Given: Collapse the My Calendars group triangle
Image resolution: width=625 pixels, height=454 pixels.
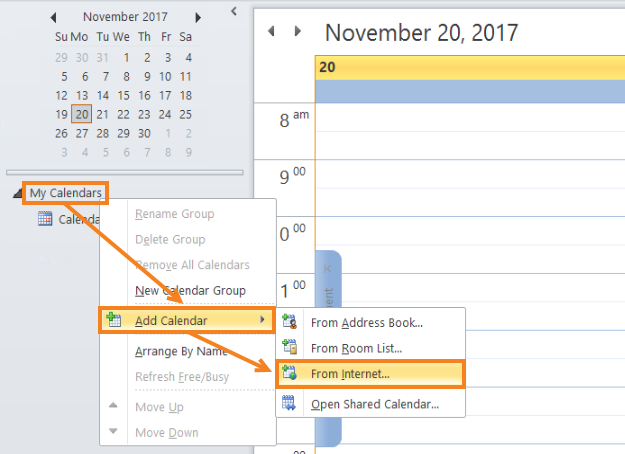Looking at the screenshot, I should (x=20, y=193).
